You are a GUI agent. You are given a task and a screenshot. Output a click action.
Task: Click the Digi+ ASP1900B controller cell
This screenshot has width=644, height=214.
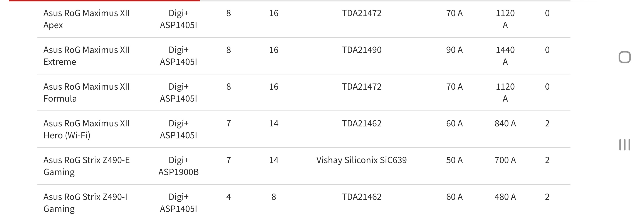[x=178, y=166]
